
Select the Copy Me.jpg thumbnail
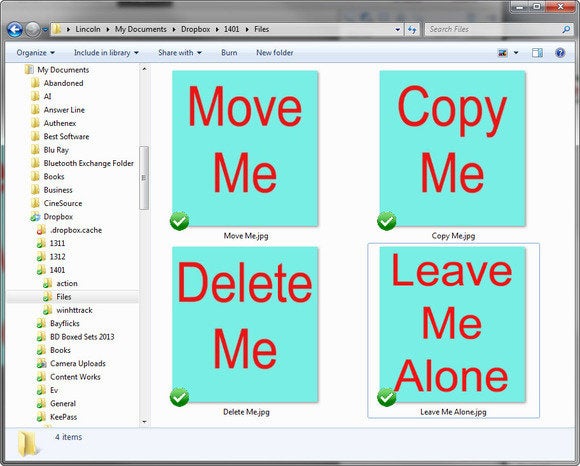click(x=452, y=148)
